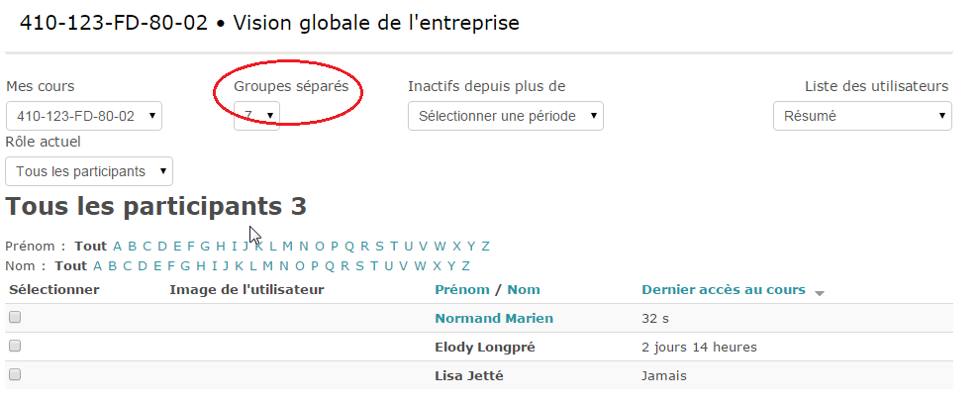The width and height of the screenshot is (980, 403).
Task: Select the checkbox in Elody Longpré's row
Action: [15, 347]
